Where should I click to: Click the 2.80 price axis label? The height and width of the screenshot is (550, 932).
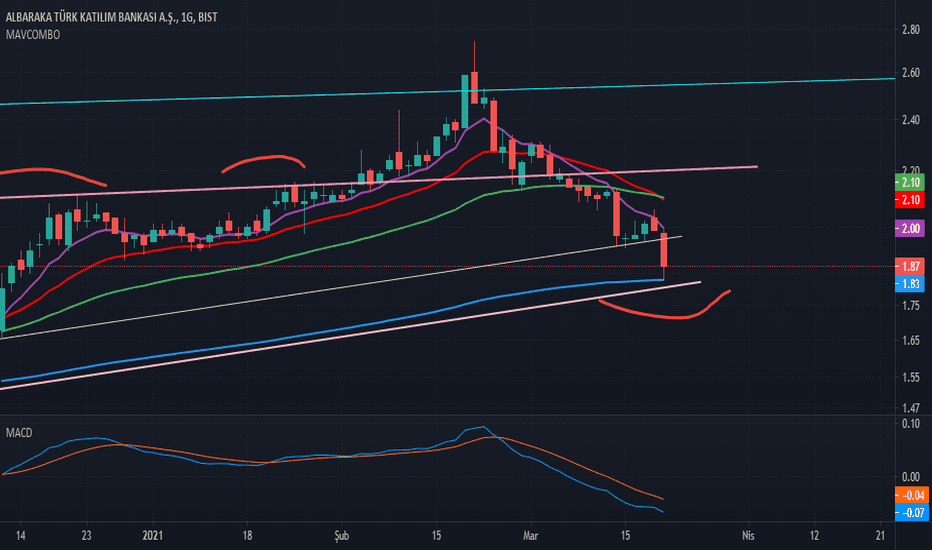pyautogui.click(x=911, y=29)
